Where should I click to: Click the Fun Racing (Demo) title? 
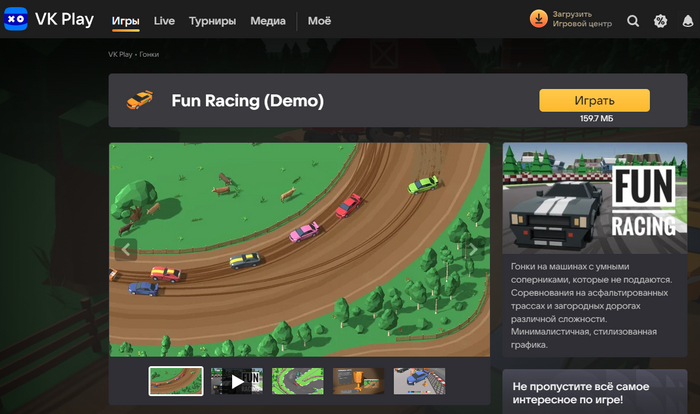pos(247,100)
